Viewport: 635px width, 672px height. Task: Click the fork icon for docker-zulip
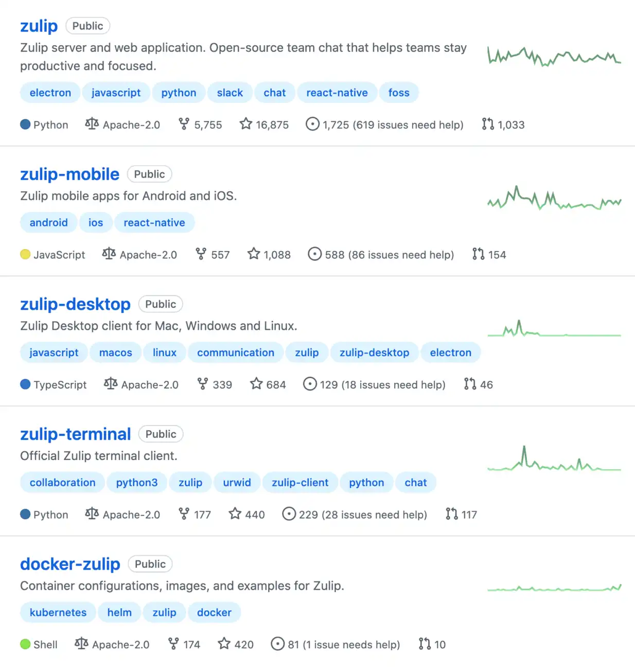173,644
